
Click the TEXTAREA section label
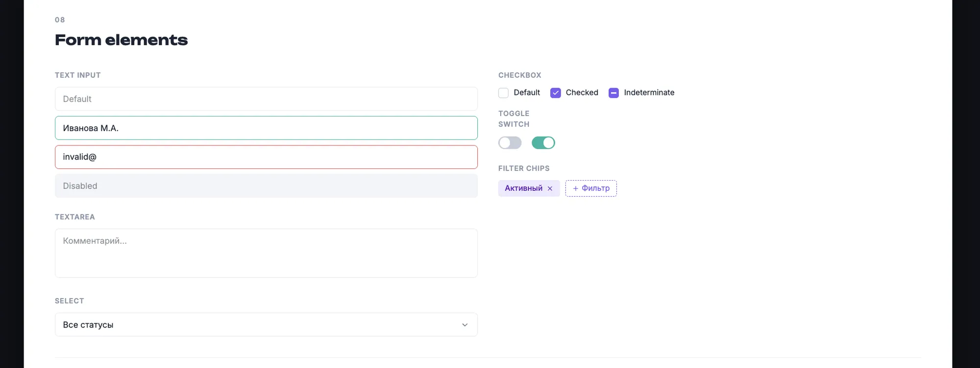click(x=75, y=217)
